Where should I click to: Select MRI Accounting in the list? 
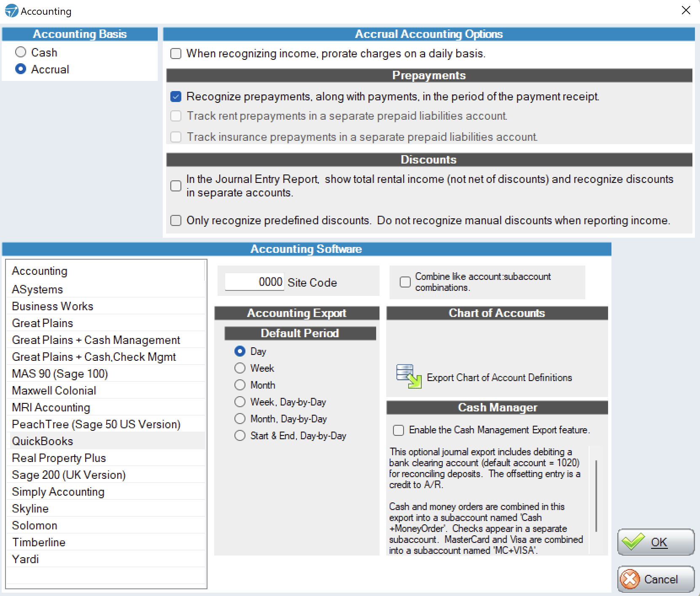point(106,407)
